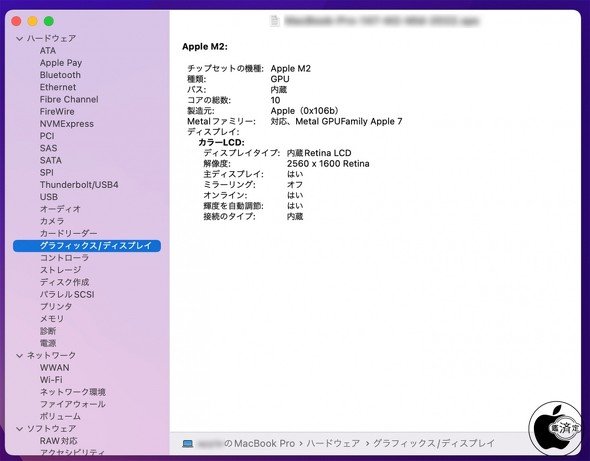
Task: Minimize window with the yellow button
Action: pos(33,21)
